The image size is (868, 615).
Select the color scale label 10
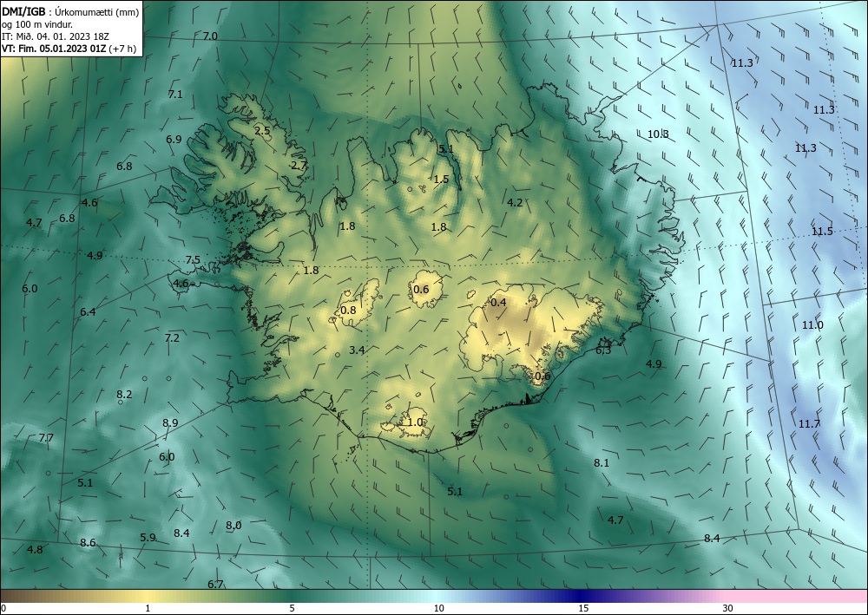(439, 609)
